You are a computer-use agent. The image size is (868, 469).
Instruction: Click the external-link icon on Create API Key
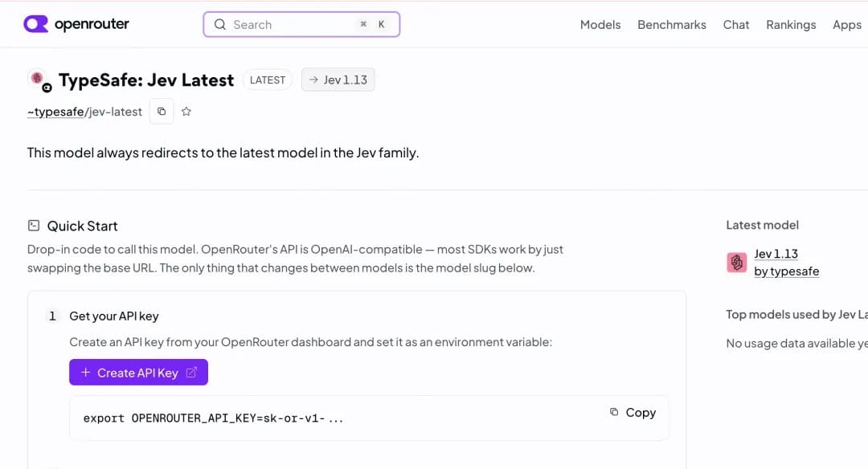(191, 373)
